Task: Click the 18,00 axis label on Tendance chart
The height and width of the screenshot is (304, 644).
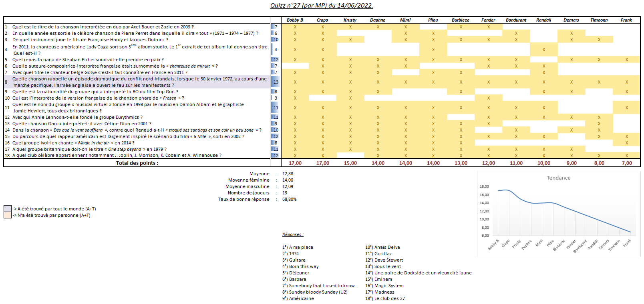Action: [484, 186]
